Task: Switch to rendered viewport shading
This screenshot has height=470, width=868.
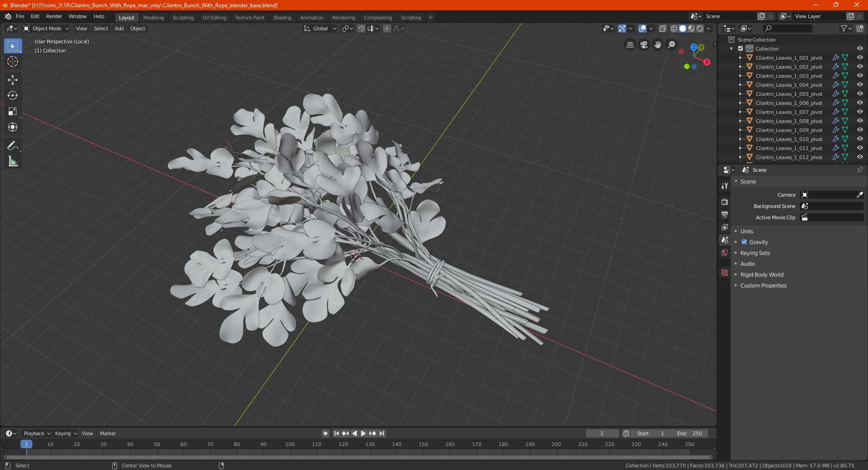Action: tap(700, 28)
